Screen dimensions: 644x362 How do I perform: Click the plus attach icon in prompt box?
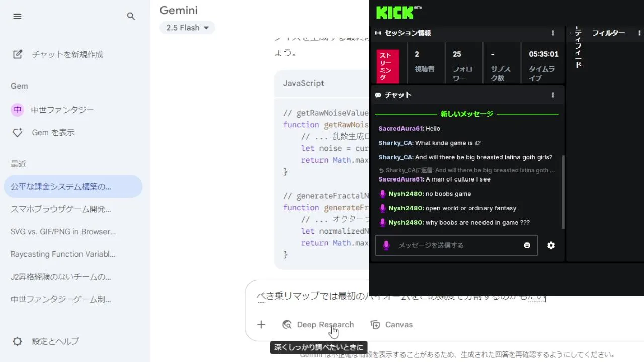pos(261,325)
